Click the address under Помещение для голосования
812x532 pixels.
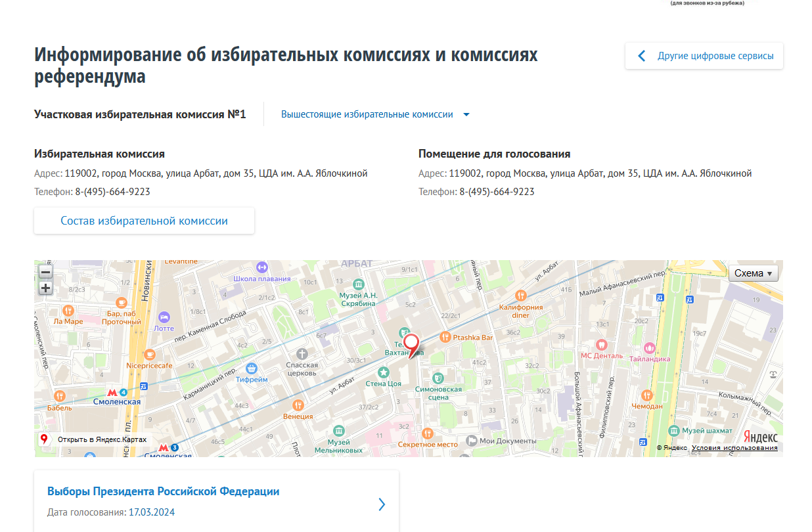pos(600,173)
